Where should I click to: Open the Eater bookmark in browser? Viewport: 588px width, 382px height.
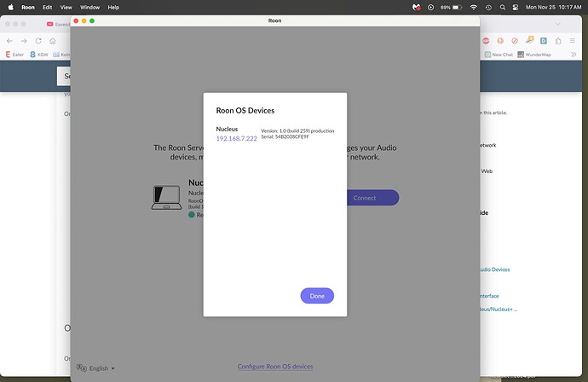pyautogui.click(x=14, y=55)
